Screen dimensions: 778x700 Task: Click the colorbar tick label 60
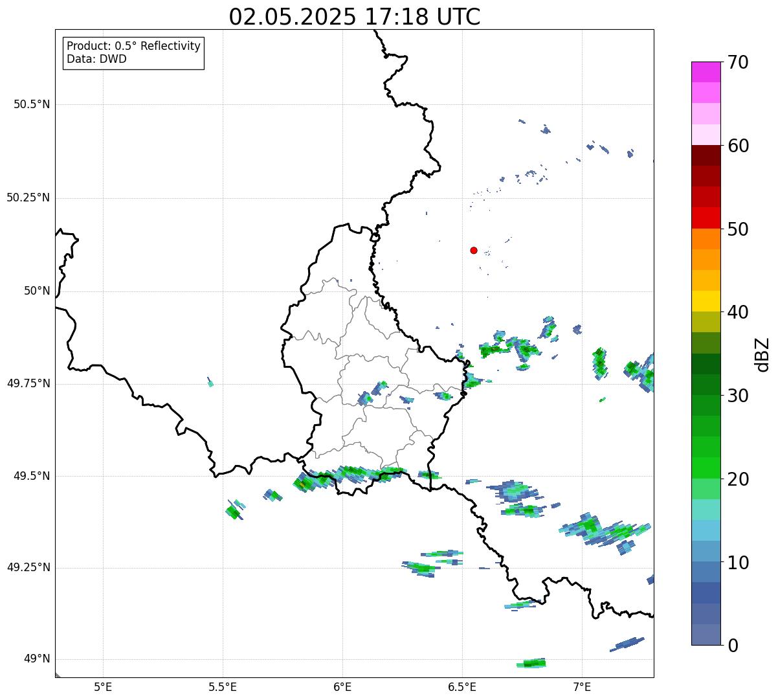[x=737, y=146]
